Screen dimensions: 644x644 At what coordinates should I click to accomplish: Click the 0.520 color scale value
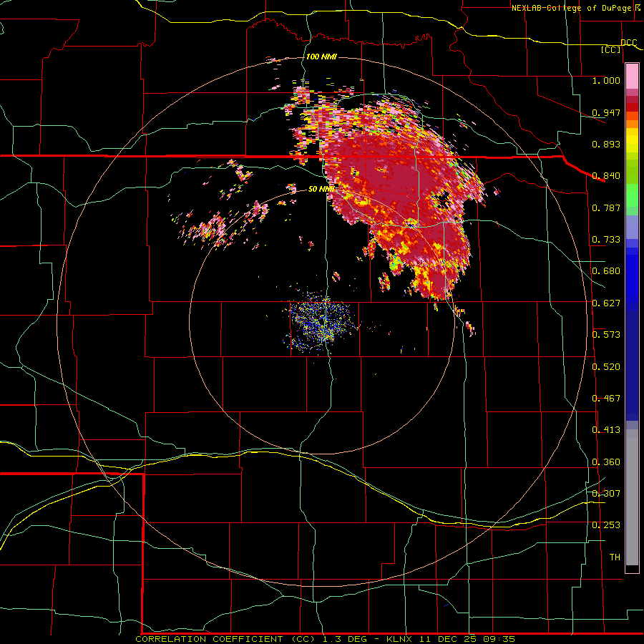tap(606, 367)
